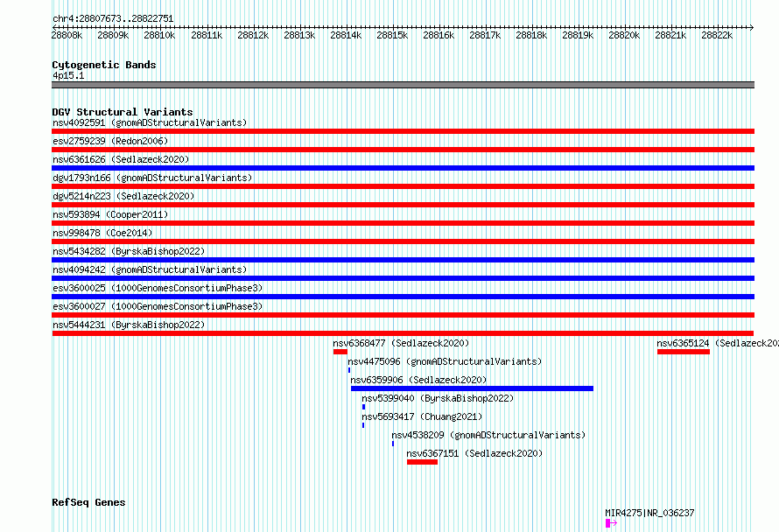Select the red bar under nsv998478

pyautogui.click(x=403, y=241)
